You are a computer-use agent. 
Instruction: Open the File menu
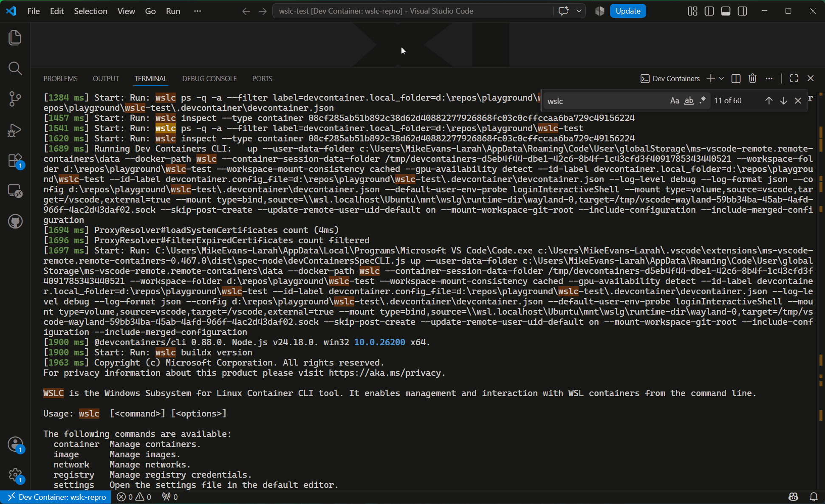34,11
